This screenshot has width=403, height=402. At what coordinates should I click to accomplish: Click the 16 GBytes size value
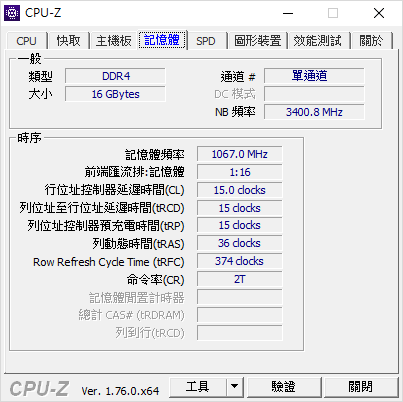coord(115,94)
